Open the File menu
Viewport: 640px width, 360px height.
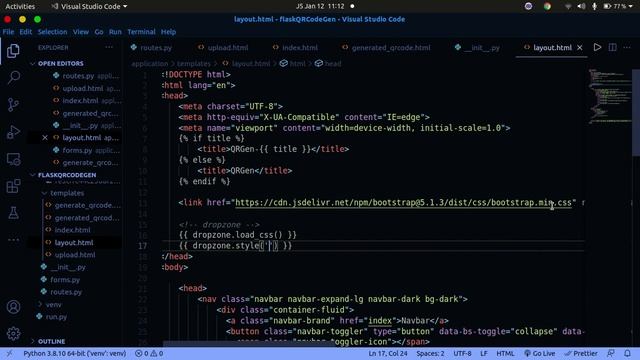tap(8, 32)
